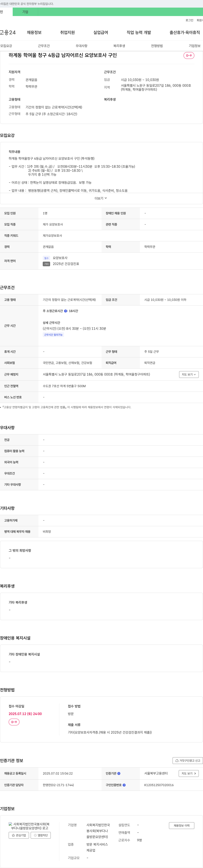This screenshot has width=203, height=868.
Task: Click 기타 tag next to 2025년 건강검진표
Action: point(46,264)
